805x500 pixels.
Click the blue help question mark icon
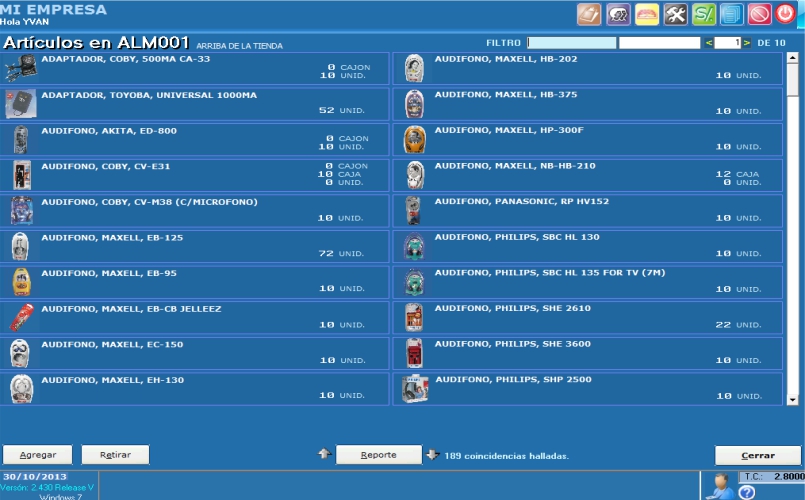tap(746, 492)
